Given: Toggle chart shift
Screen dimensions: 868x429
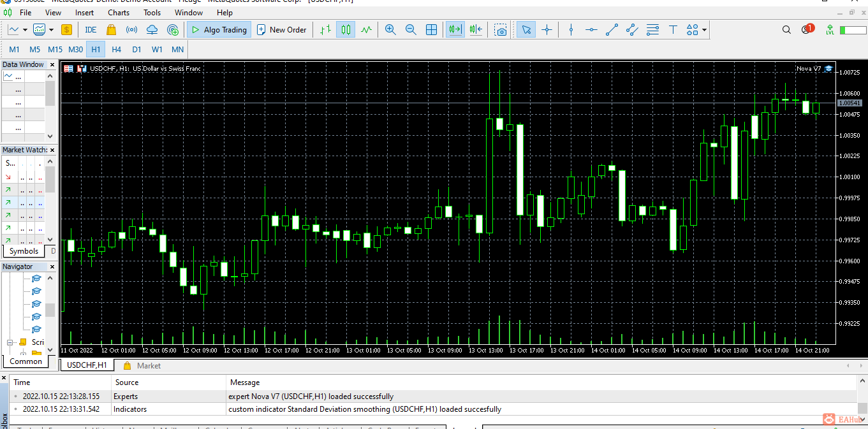Looking at the screenshot, I should pyautogui.click(x=476, y=29).
